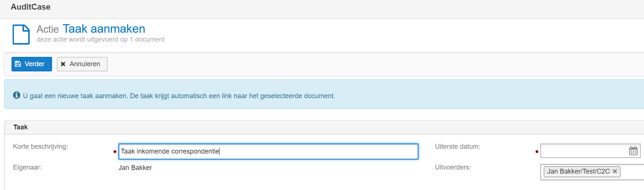Click the Verder save button

click(32, 64)
